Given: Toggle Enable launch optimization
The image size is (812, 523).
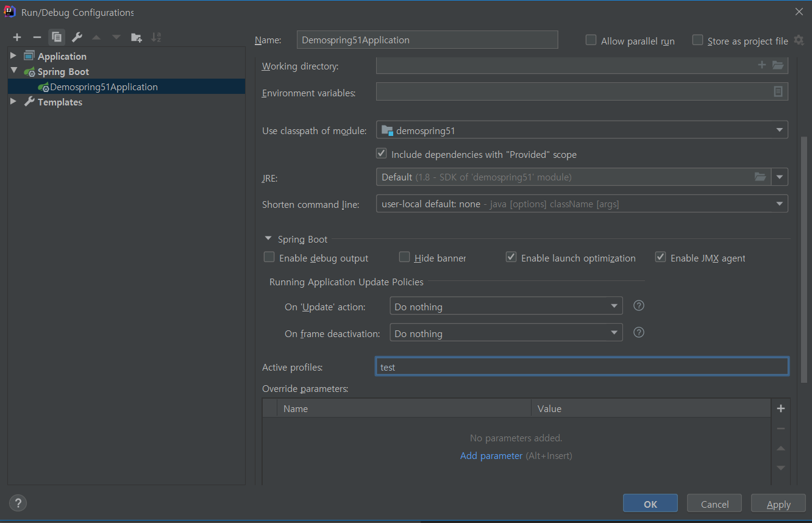Looking at the screenshot, I should pos(511,257).
